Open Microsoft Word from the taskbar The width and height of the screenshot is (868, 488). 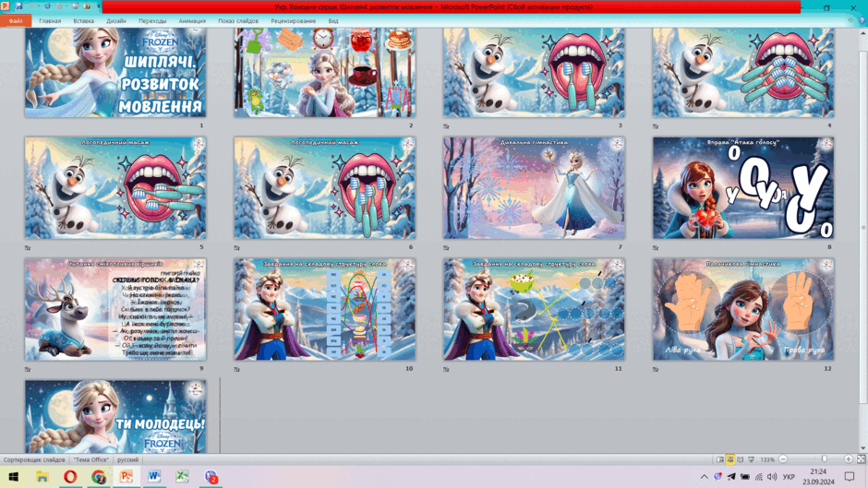point(154,476)
